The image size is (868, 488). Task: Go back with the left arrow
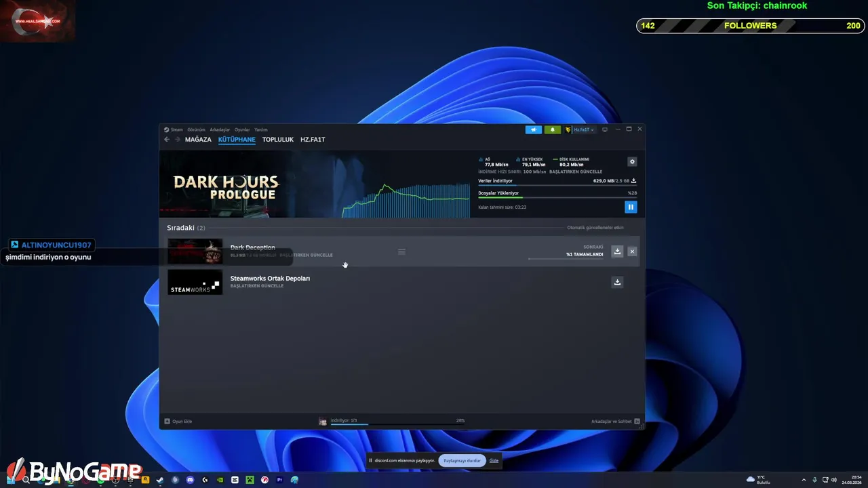[x=167, y=140]
